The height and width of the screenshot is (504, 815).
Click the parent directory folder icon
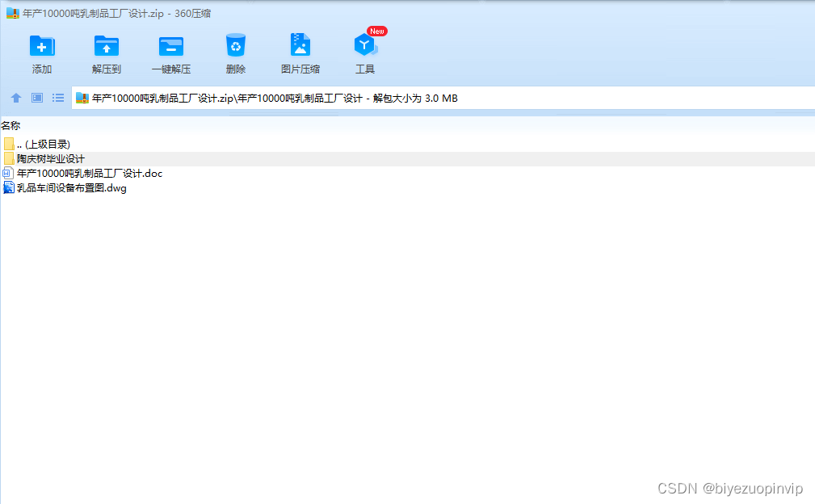[9, 144]
